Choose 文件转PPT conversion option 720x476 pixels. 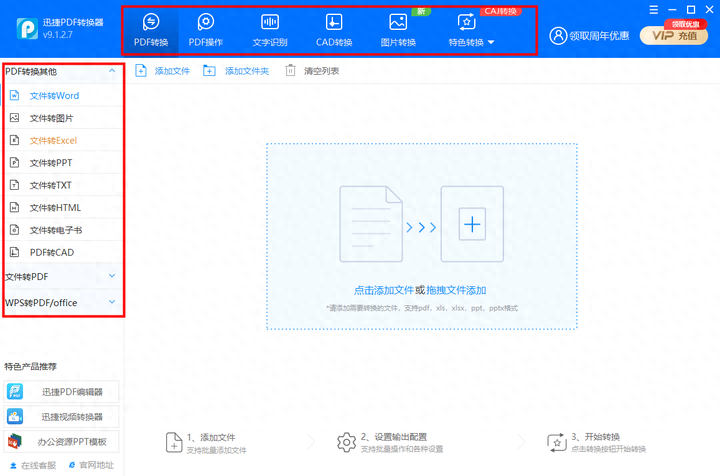tap(50, 163)
